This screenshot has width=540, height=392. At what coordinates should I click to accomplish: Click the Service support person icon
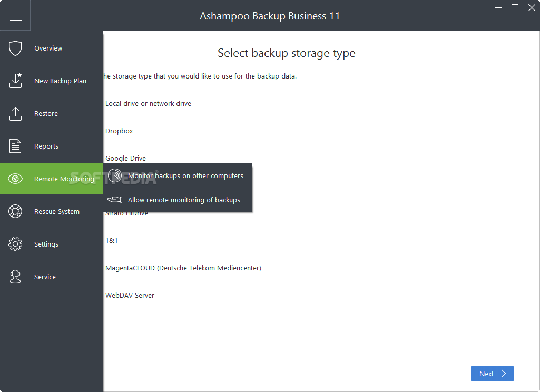point(15,277)
